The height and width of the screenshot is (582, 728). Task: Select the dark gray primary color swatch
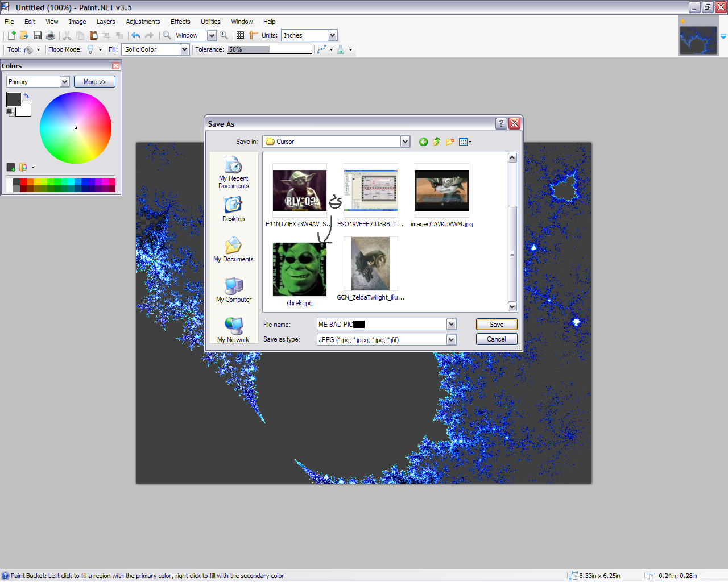(x=14, y=99)
